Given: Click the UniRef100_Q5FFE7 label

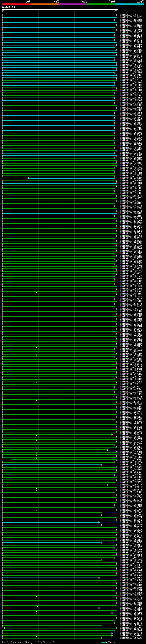Looking at the screenshot, I should coord(131,263).
